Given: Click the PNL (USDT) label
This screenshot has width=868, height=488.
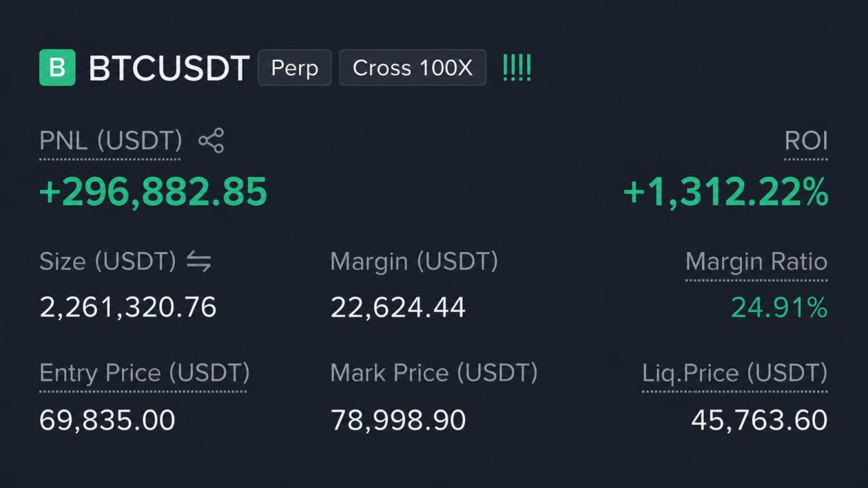Looking at the screenshot, I should tap(111, 141).
